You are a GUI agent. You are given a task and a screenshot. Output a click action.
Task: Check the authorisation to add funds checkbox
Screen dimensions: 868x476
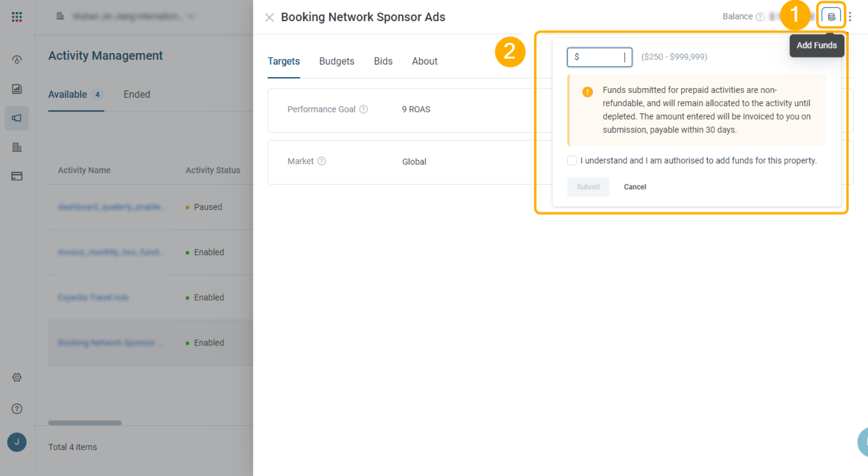coord(572,160)
